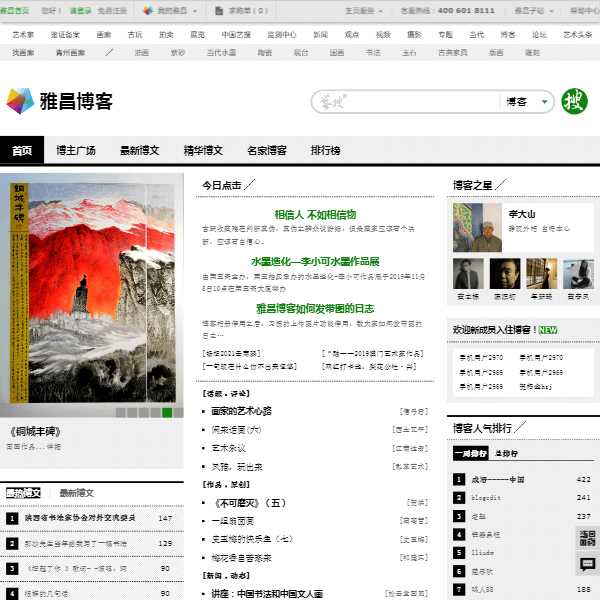
Task: Open the black-and-white portrait blogger thumbnail
Action: coord(468,274)
